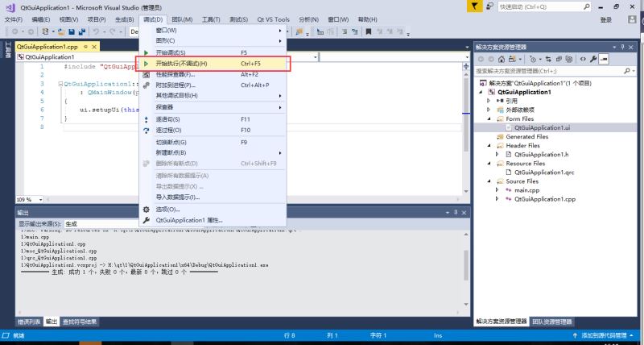Click Show All Files icon in Solution Explorer
This screenshot has height=345, width=644.
(569, 59)
